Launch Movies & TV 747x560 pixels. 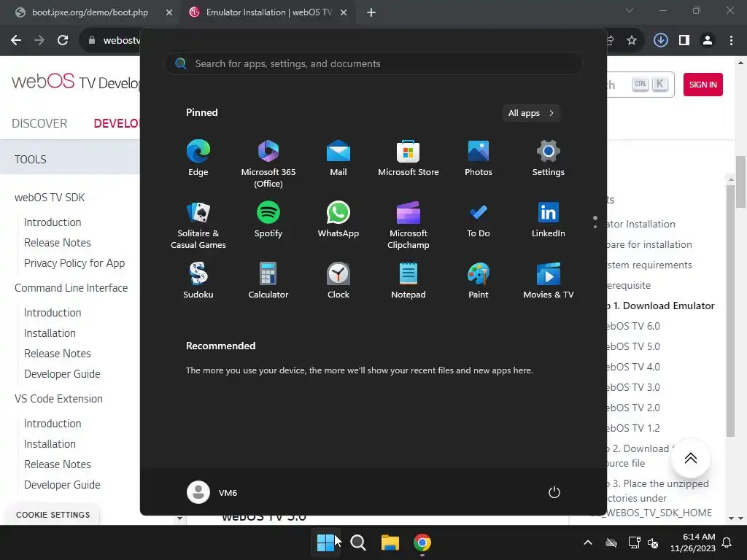click(x=549, y=281)
